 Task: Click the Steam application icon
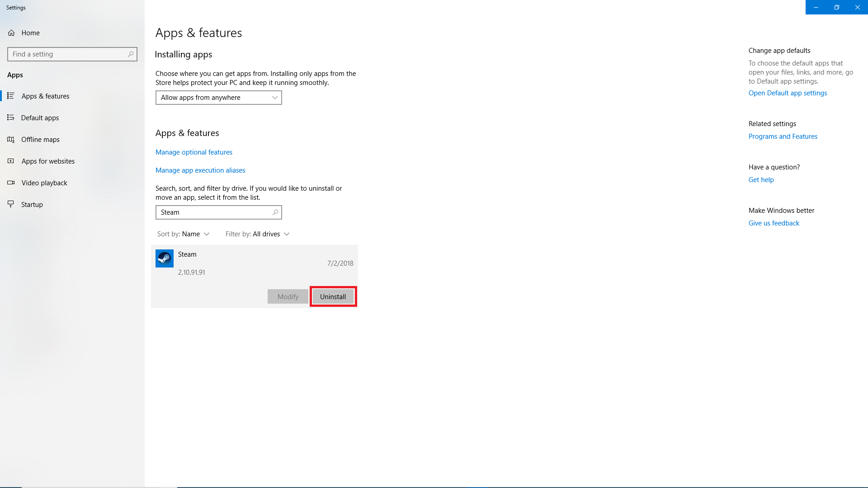pyautogui.click(x=165, y=258)
